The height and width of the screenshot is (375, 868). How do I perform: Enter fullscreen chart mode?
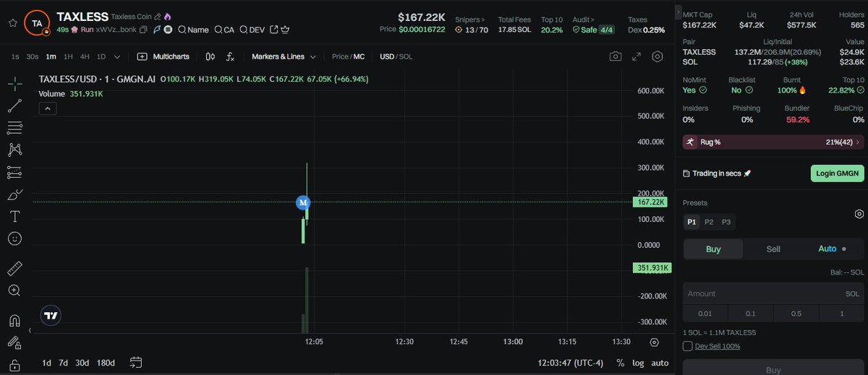tap(637, 56)
